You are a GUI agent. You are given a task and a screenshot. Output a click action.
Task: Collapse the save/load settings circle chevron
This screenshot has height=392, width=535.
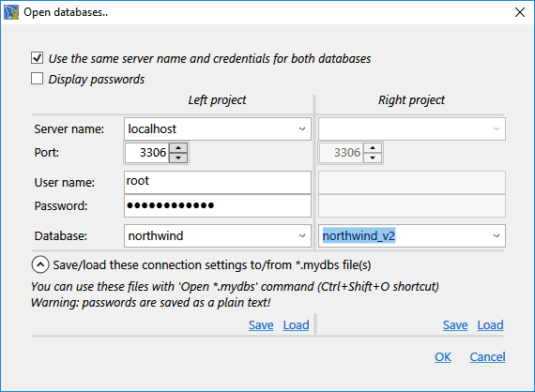[40, 264]
